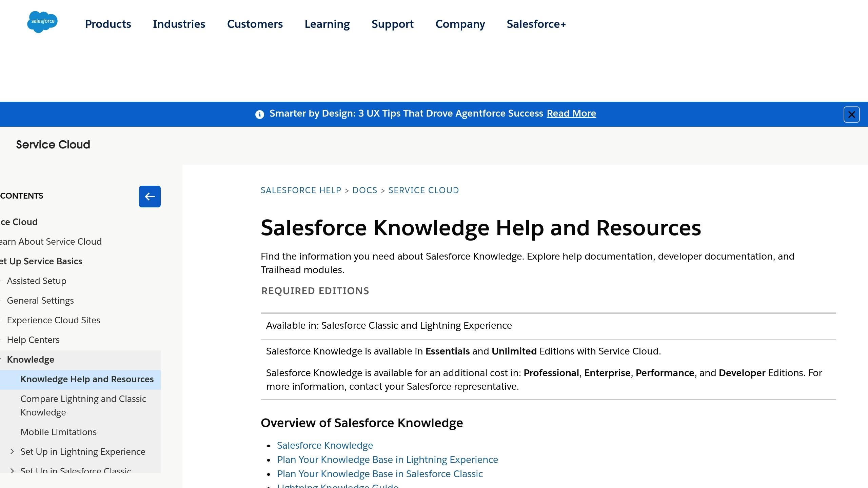This screenshot has width=868, height=488.
Task: Open General Settings in contents
Action: point(40,301)
